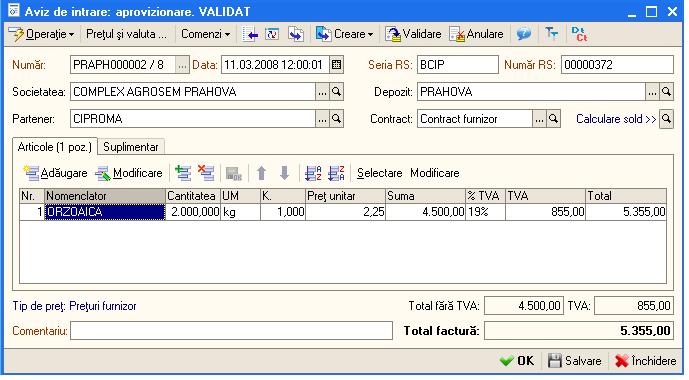The height and width of the screenshot is (380, 689).
Task: Select the Articole (1 poz.) tab
Action: click(x=54, y=147)
